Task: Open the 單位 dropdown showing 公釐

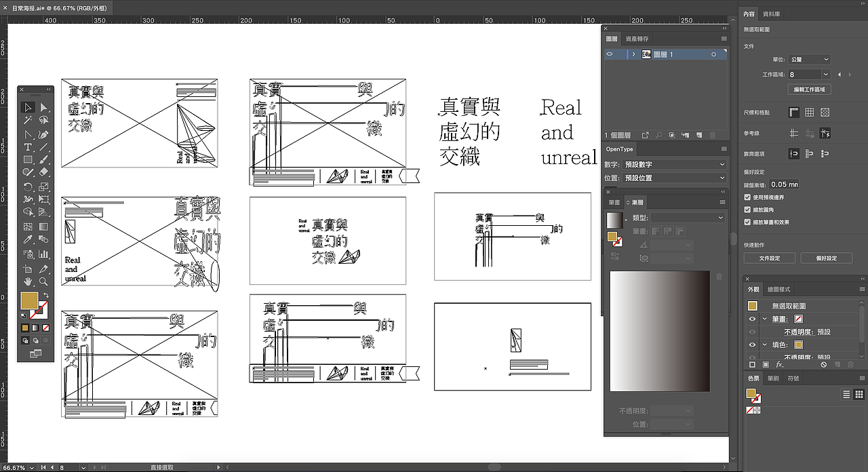Action: tap(810, 60)
